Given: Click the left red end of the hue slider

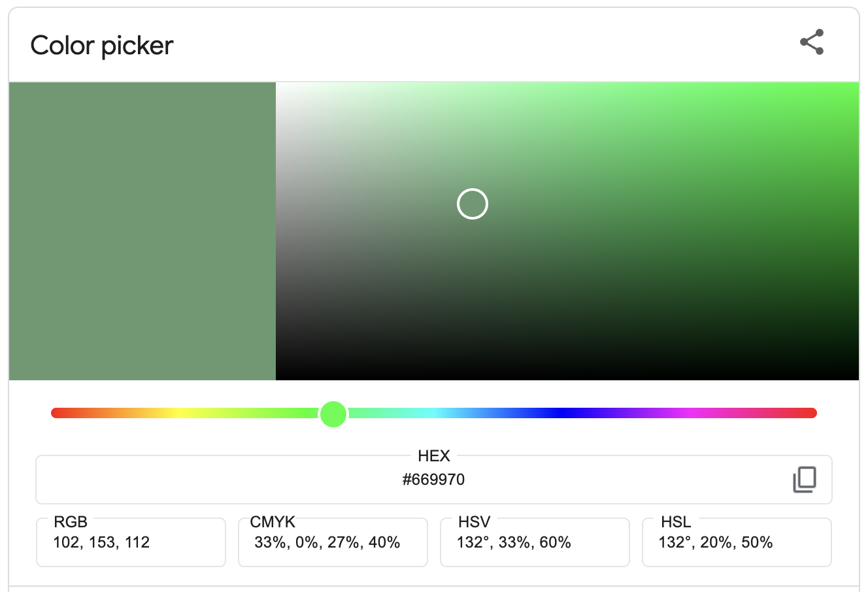Looking at the screenshot, I should [56, 413].
